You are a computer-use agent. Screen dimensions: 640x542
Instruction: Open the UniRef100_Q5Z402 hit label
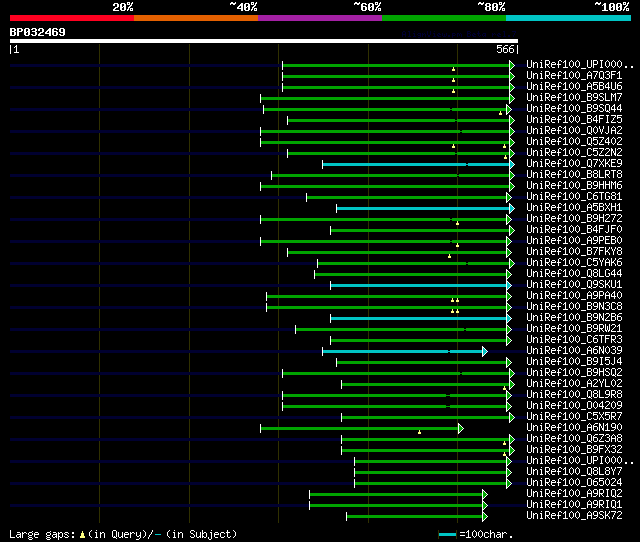[574, 142]
